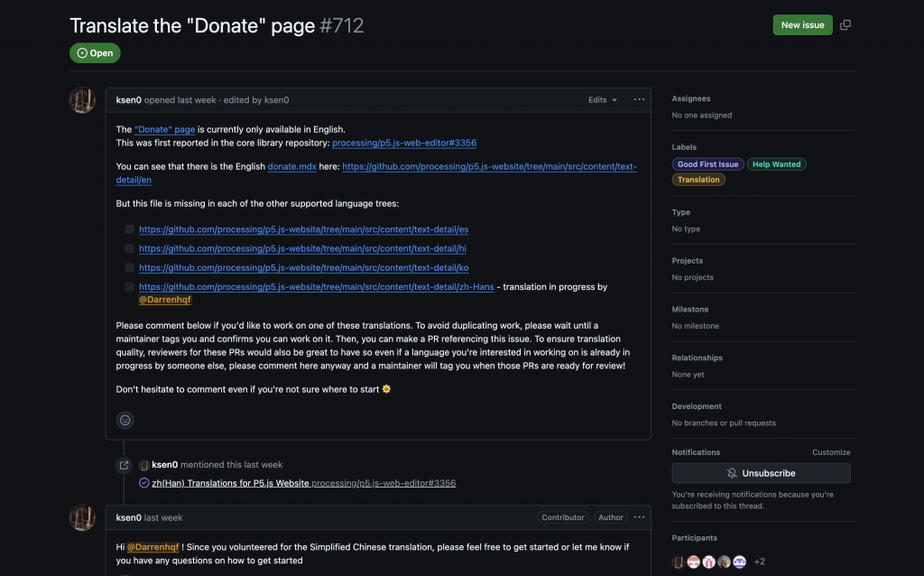
Task: Add an emoji reaction to the issue description
Action: pyautogui.click(x=125, y=420)
